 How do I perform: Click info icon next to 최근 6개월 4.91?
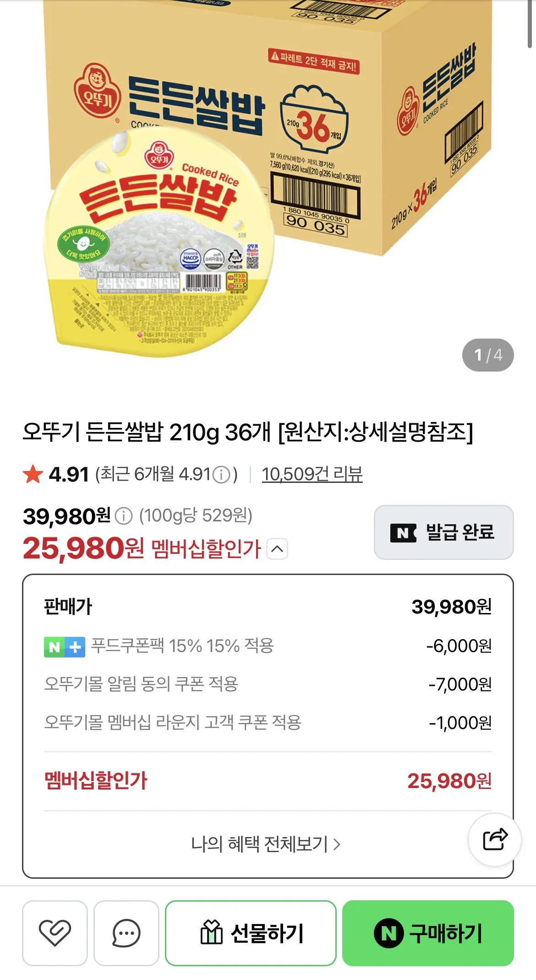222,475
